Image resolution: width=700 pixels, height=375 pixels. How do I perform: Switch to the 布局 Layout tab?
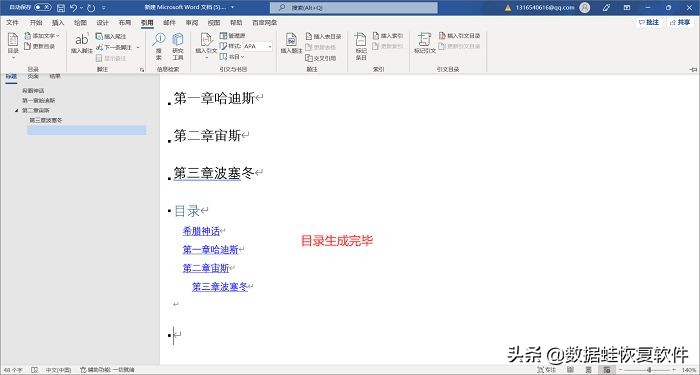point(125,22)
